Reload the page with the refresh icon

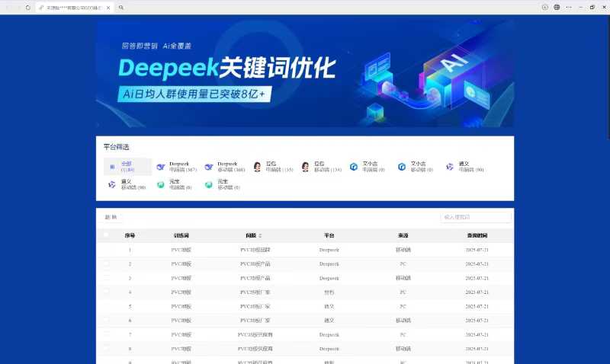click(x=28, y=8)
